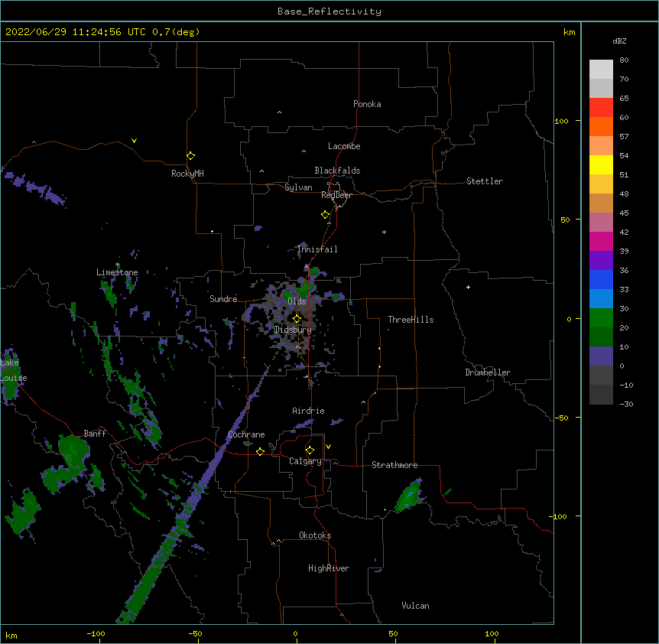The image size is (659, 644).
Task: Click the Strathmore label
Action: point(394,465)
